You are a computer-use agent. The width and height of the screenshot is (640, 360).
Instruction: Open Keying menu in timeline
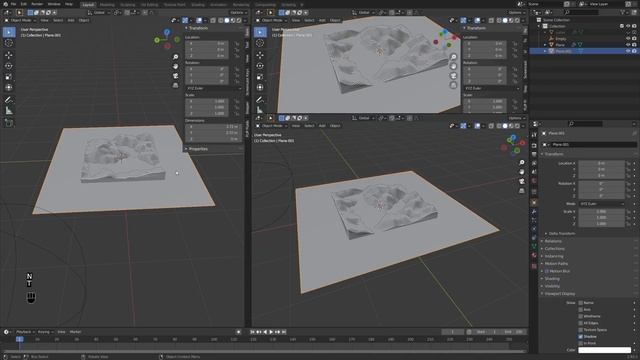[45, 332]
